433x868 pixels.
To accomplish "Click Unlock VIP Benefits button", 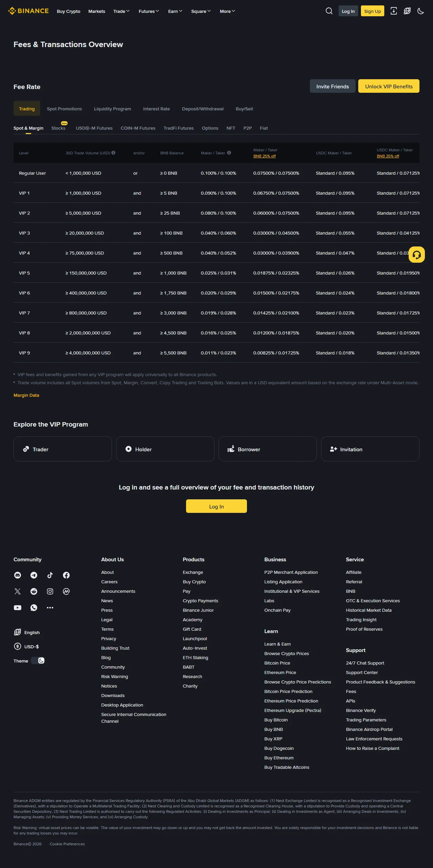I will 389,86.
